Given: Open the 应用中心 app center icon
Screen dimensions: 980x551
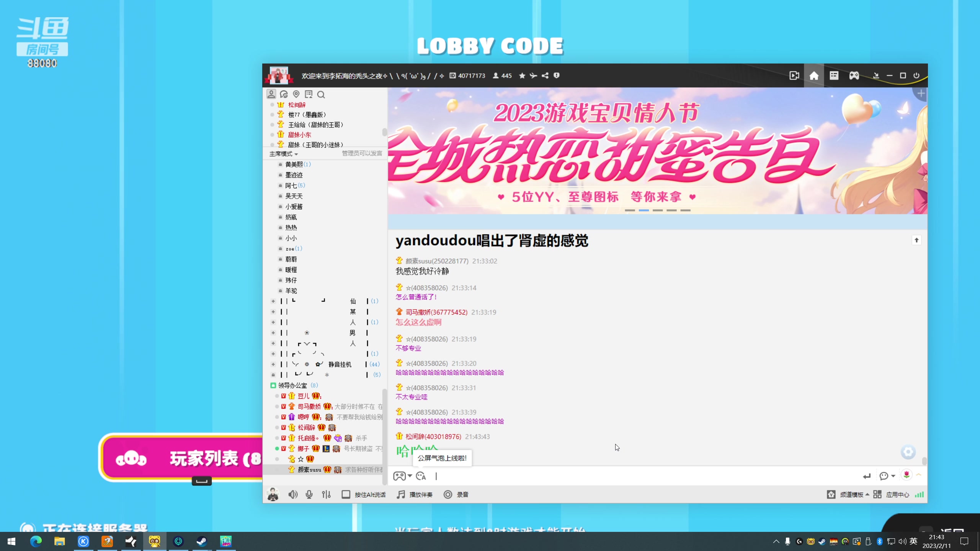Looking at the screenshot, I should click(x=877, y=494).
